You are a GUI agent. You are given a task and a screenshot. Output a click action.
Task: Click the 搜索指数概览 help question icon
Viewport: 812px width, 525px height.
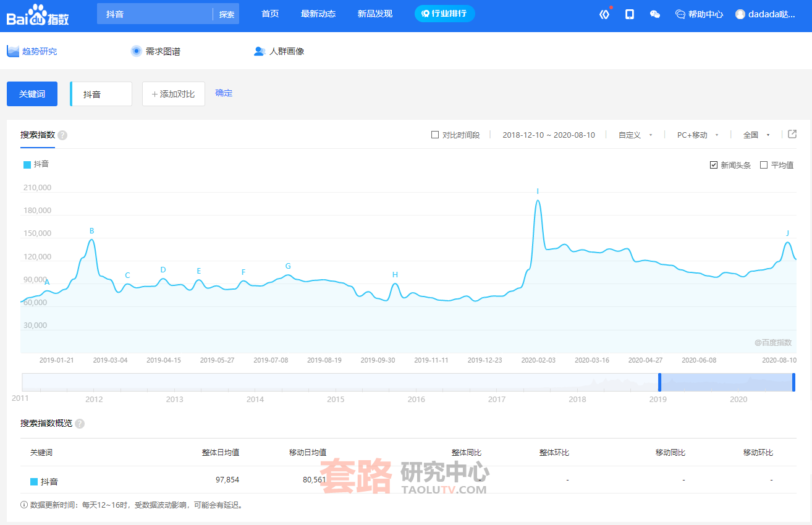(80, 424)
